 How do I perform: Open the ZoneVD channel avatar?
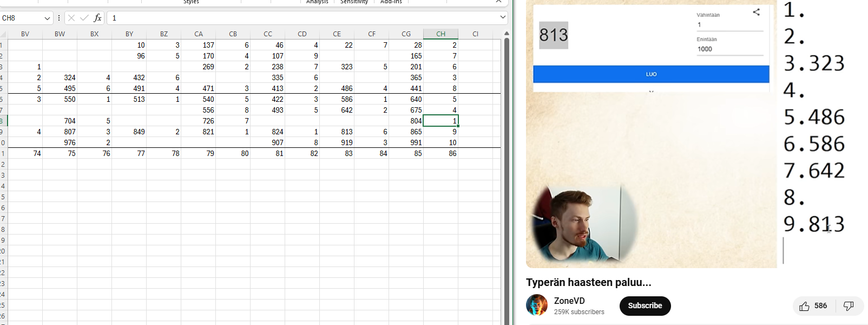point(537,305)
